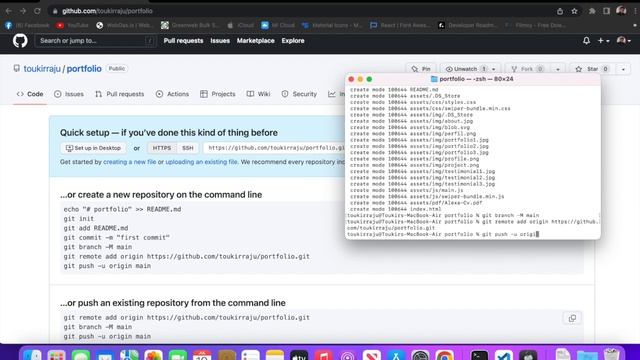This screenshot has width=640, height=360.
Task: Open Visual Studio Code from the Dock
Action: click(x=504, y=356)
